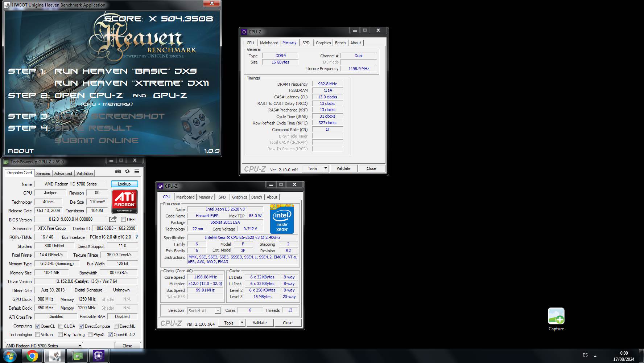Click the Intel Xeon inside logo
This screenshot has height=363, width=644.
click(282, 219)
